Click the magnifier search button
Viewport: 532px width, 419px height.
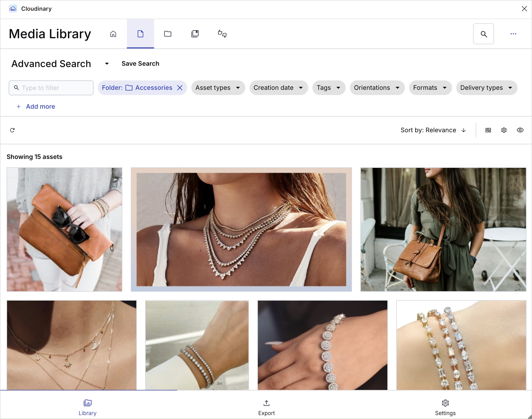pyautogui.click(x=484, y=34)
